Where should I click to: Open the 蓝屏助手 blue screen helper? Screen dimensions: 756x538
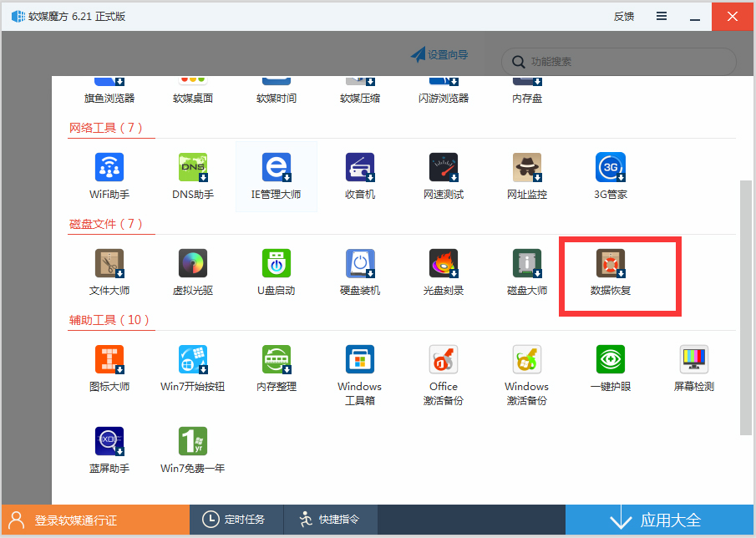click(x=109, y=442)
